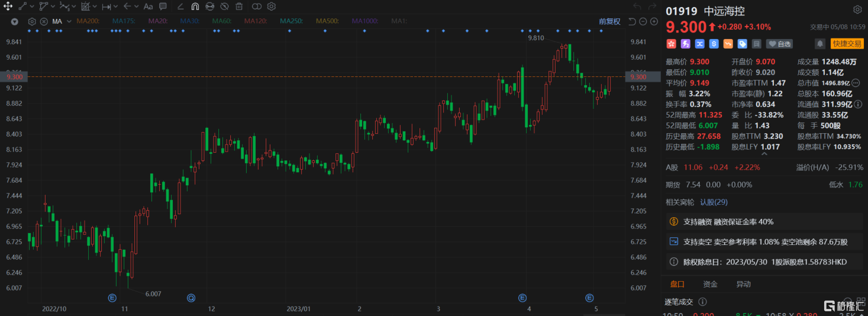868x316 pixels.
Task: Select the trend line drawing tool
Action: (22, 7)
